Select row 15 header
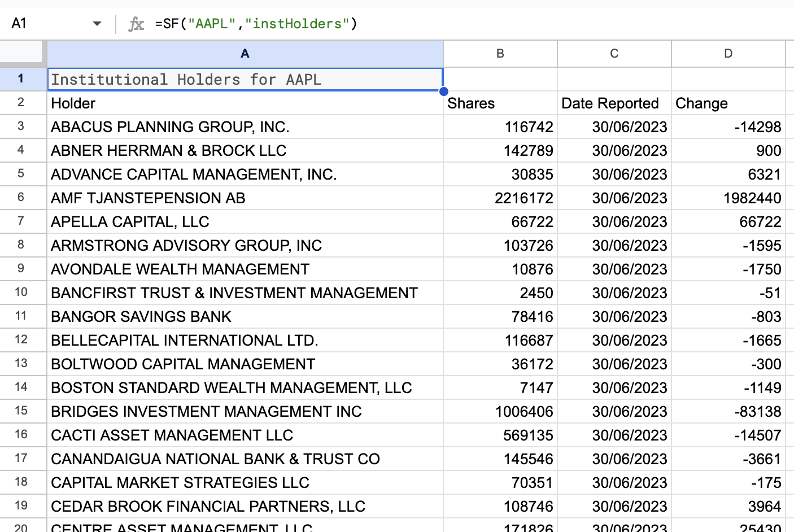794x532 pixels. coord(23,411)
